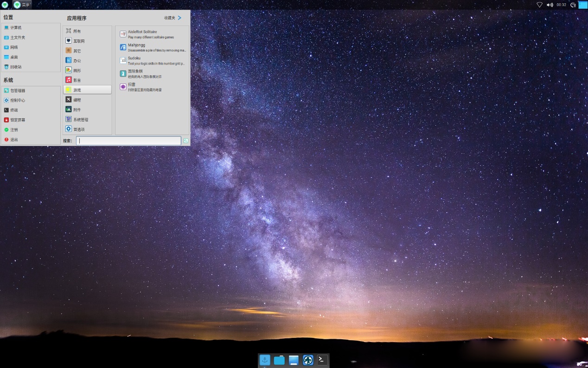Click the volume speaker icon in the tray
588x368 pixels.
coord(550,5)
